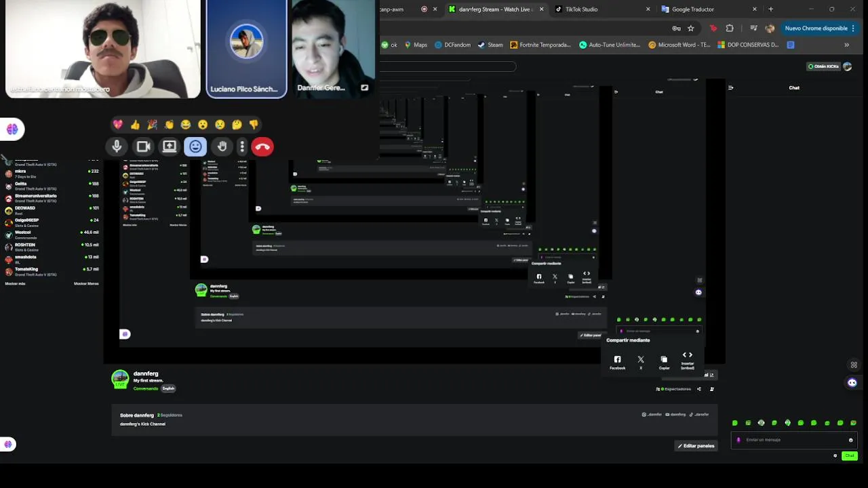Collapse the chat panel arrow icon
This screenshot has height=488, width=868.
pyautogui.click(x=730, y=87)
